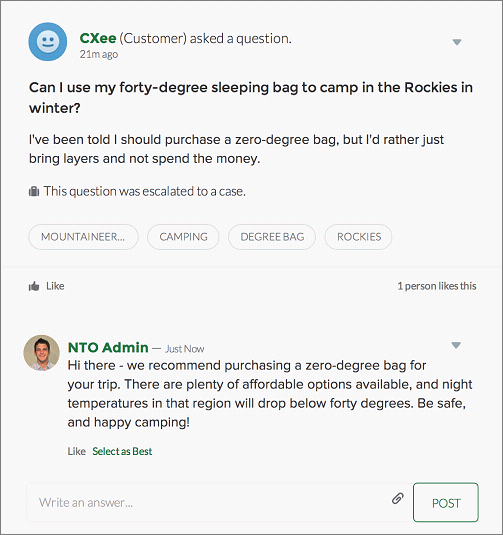
Task: Open NTO Admin answer's dropdown arrow
Action: click(456, 345)
